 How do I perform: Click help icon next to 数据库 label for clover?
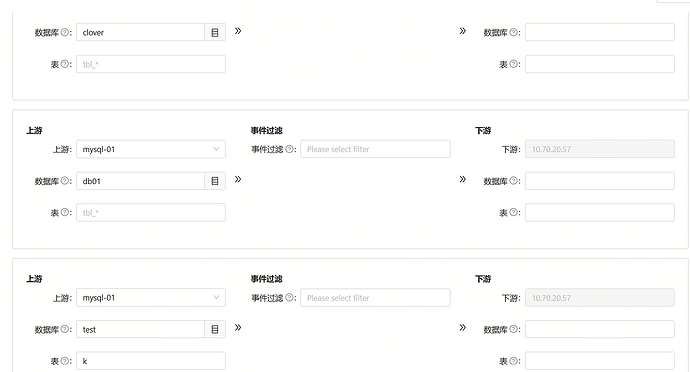(65, 32)
